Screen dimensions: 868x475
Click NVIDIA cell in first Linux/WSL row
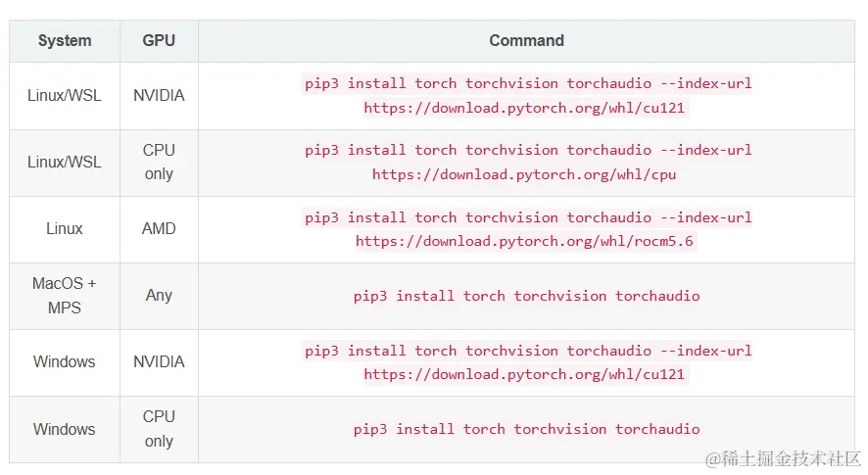click(159, 96)
